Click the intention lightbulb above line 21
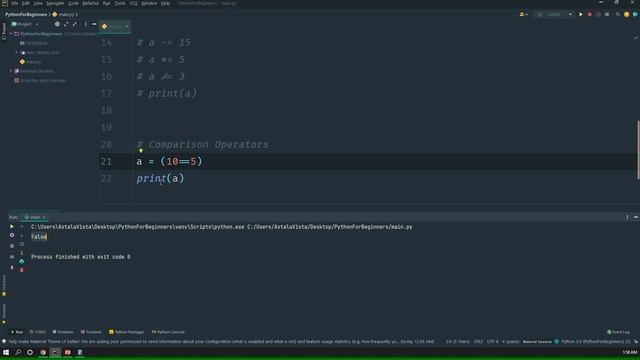The image size is (640, 360). coord(141,151)
